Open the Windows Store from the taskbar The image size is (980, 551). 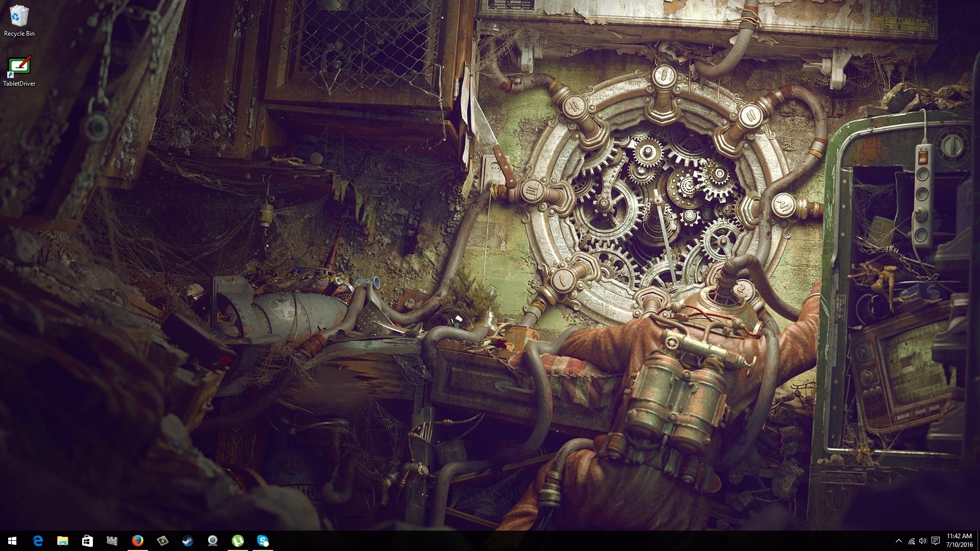point(87,541)
